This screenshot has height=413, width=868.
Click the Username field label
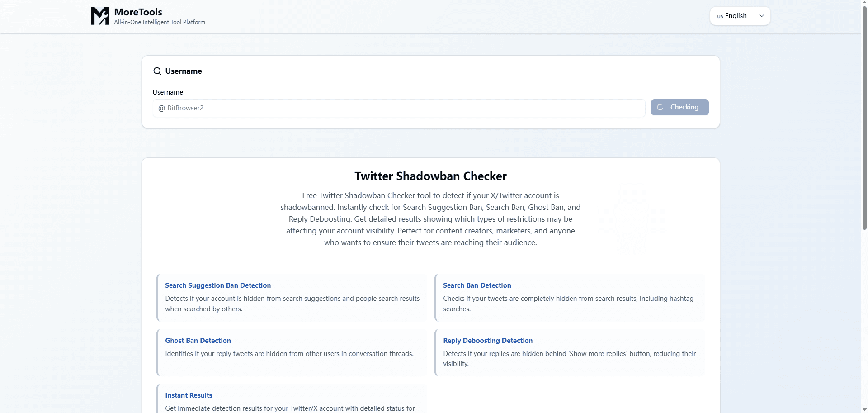coord(168,92)
